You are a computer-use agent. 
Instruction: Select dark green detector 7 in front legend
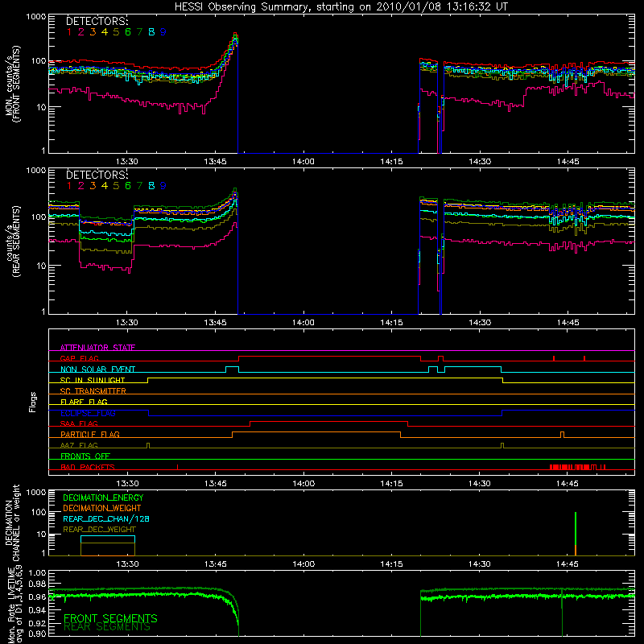pyautogui.click(x=139, y=32)
